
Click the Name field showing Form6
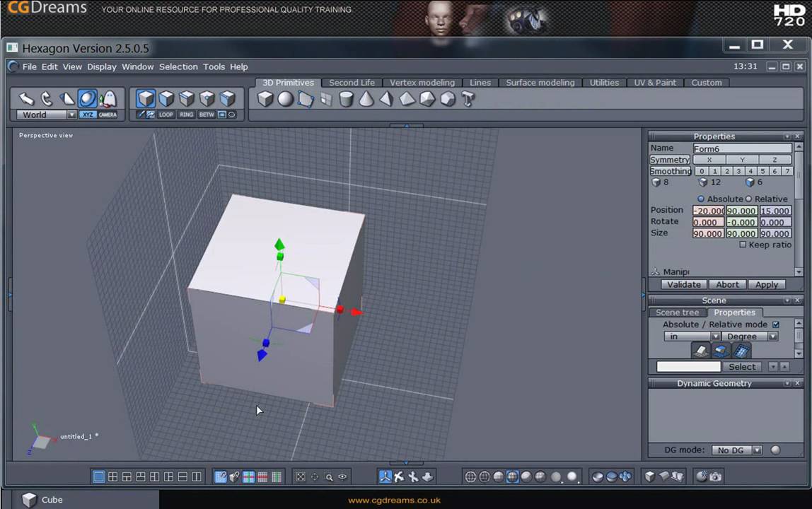(742, 148)
